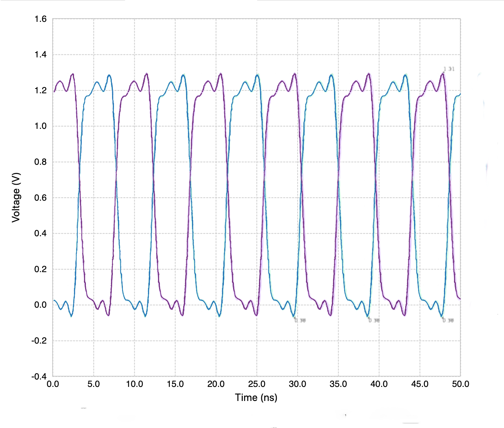Select the 0.4 voltage axis tick label

click(x=41, y=233)
